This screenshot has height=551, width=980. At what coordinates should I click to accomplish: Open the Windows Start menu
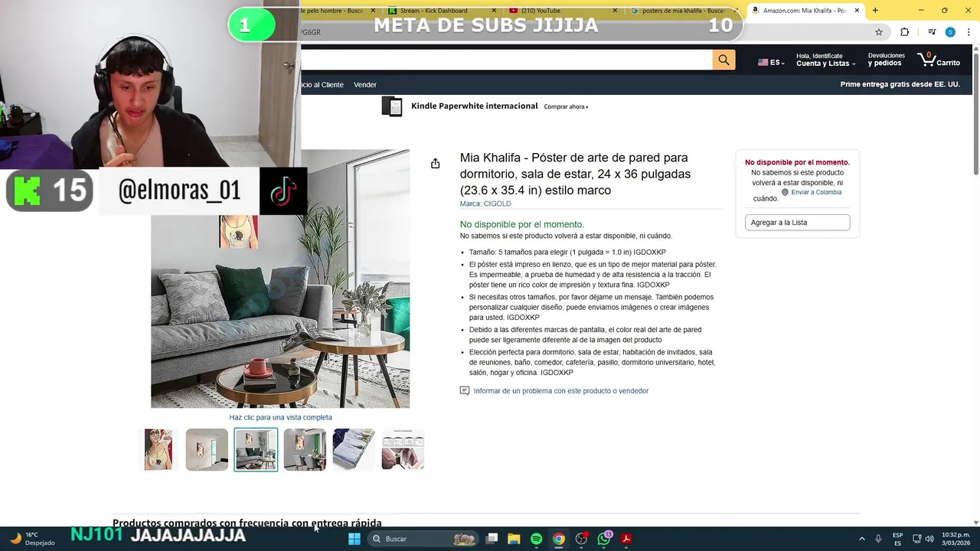354,539
